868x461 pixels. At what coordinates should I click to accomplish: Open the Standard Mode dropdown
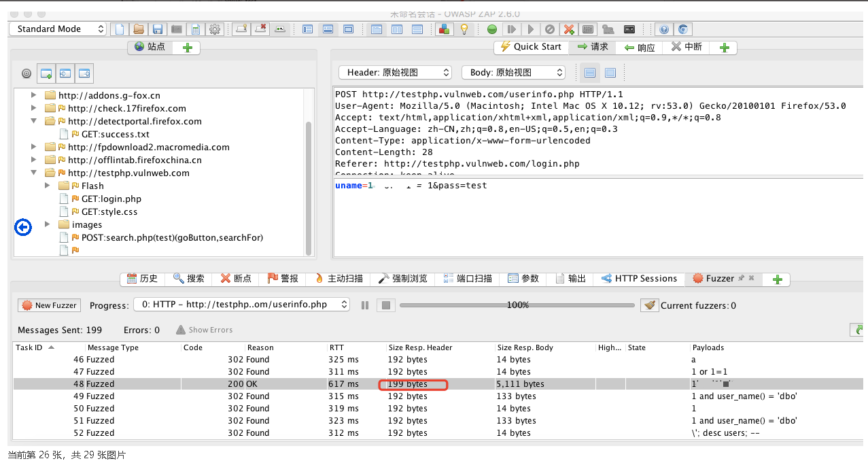(x=58, y=29)
